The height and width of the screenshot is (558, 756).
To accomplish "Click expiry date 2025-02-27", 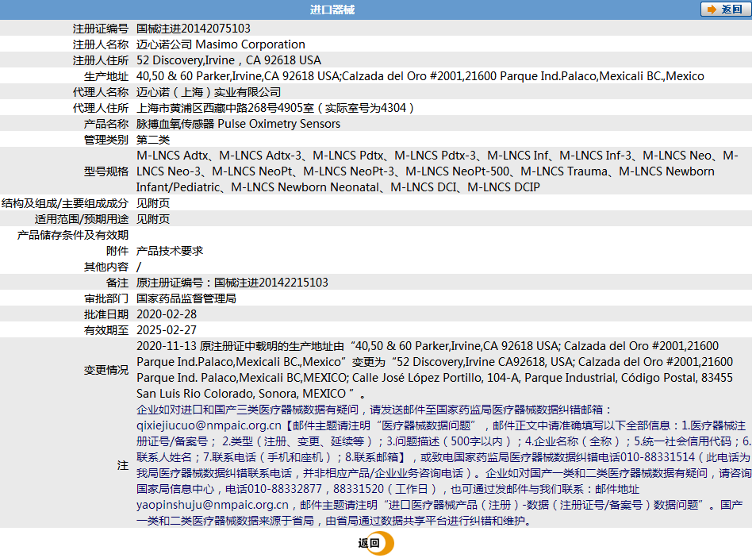I will point(167,330).
